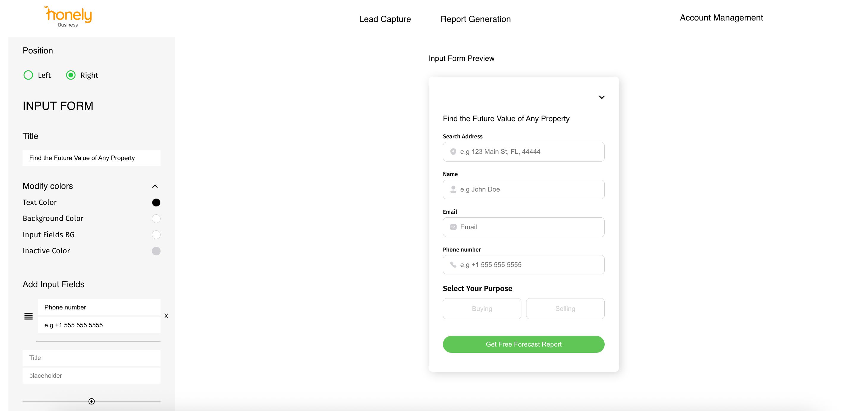Collapse the Modify colors section
868x411 pixels.
(x=155, y=186)
